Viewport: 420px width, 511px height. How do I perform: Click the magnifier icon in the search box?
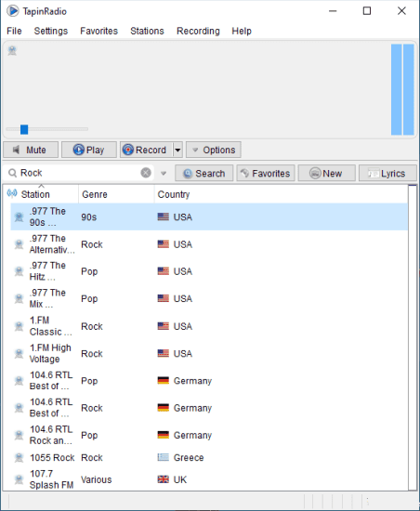12,173
